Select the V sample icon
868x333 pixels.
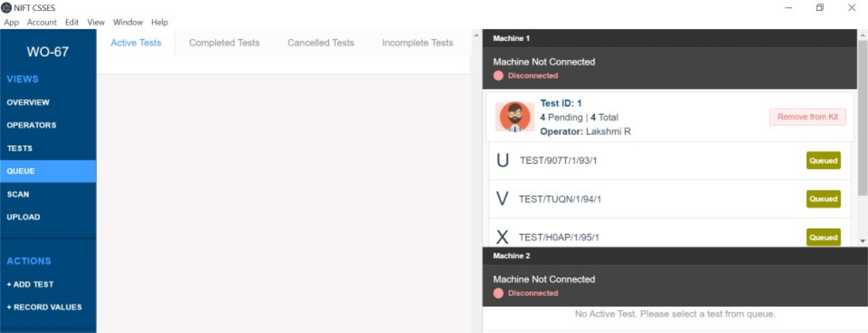[x=503, y=198]
